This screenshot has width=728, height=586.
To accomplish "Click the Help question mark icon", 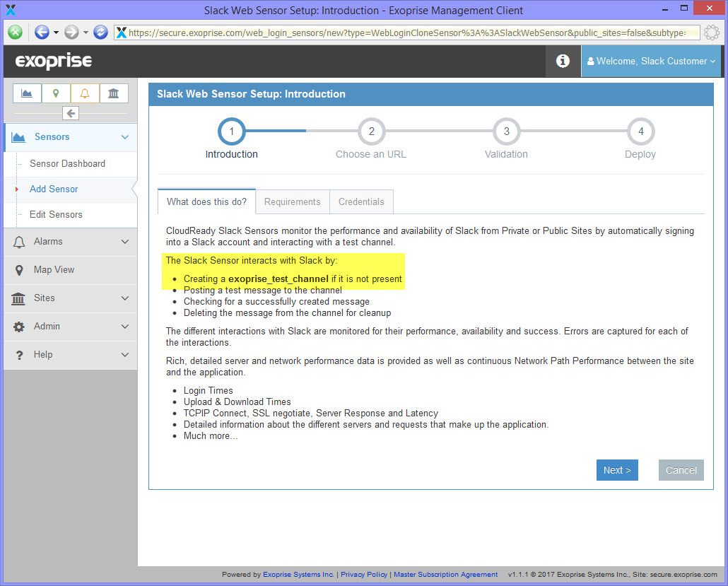I will 19,356.
